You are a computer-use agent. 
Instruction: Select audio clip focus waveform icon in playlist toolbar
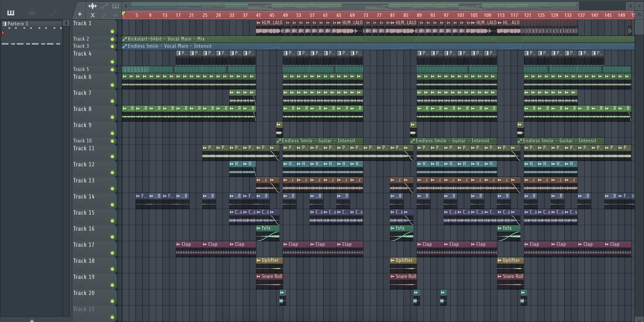[92, 6]
